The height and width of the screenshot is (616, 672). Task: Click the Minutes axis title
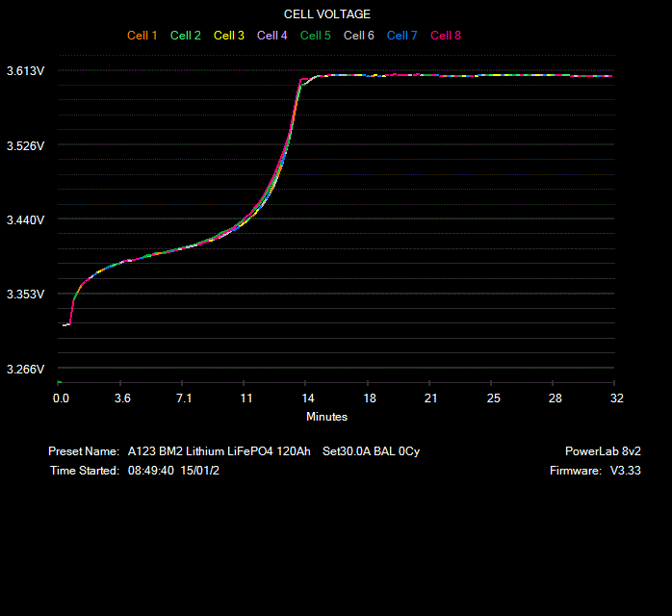pos(327,417)
